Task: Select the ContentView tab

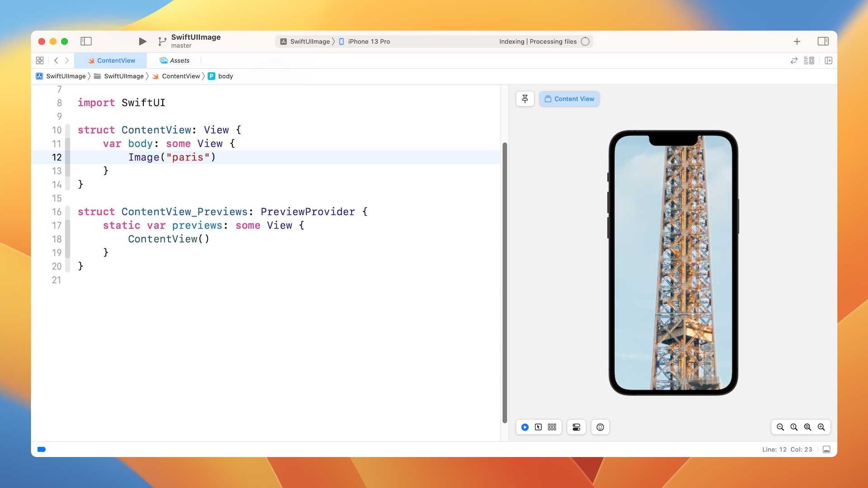Action: tap(111, 61)
